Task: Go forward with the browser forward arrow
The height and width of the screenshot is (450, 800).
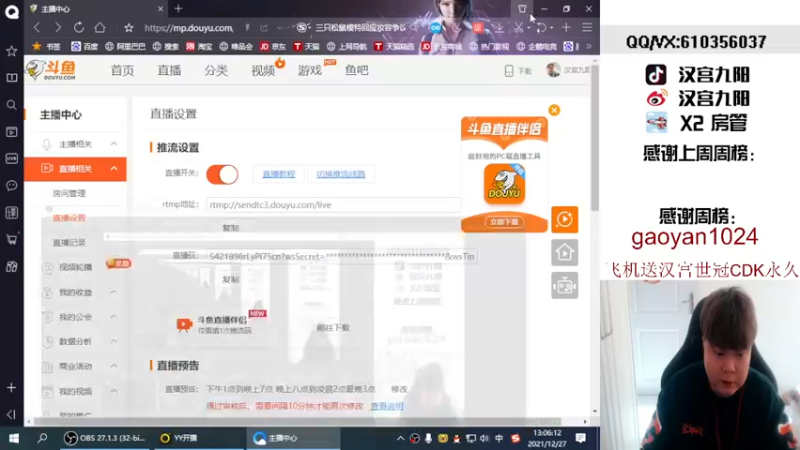Action: (x=58, y=28)
